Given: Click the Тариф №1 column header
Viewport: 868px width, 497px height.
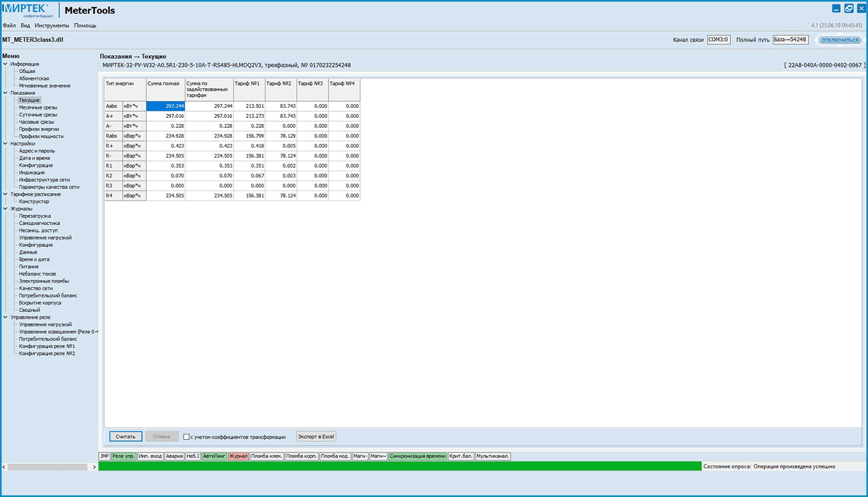Looking at the screenshot, I should coord(249,90).
